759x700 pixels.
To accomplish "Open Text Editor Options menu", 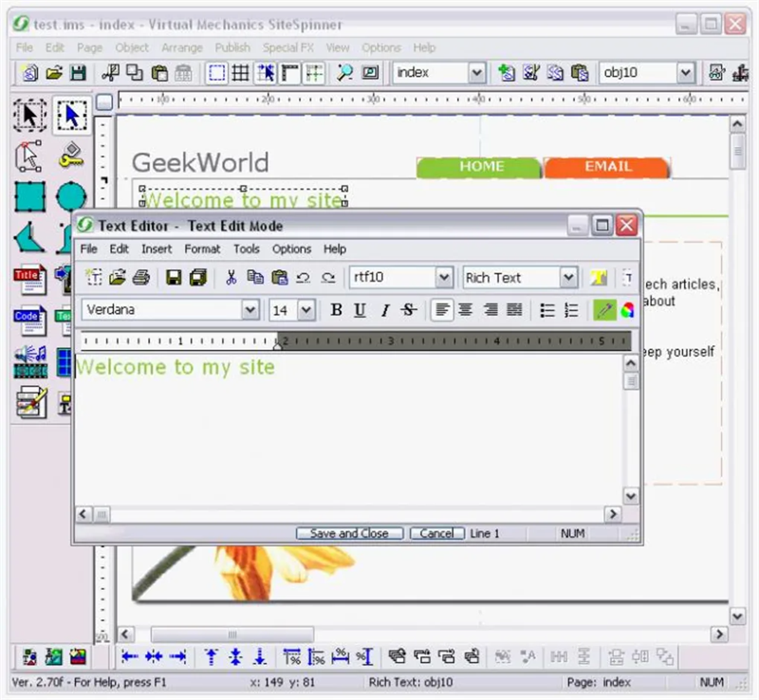I will pos(291,249).
